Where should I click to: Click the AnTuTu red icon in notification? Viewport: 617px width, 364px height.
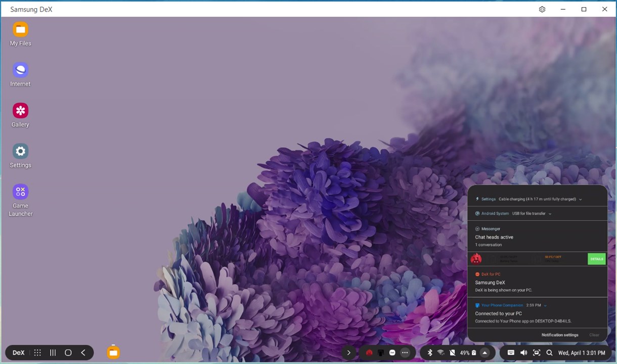click(x=476, y=259)
